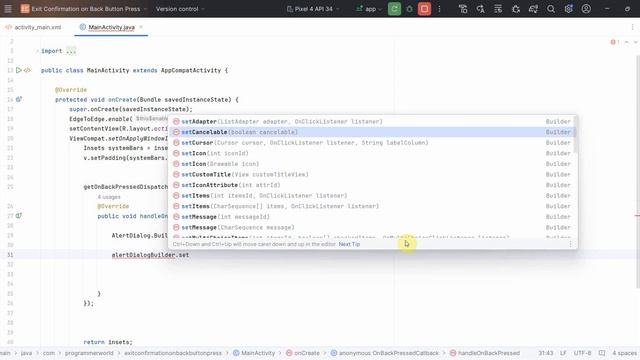Click 'exitconfirmationonbackbuttonpress' breadcrumb
640x360 pixels.
[173, 353]
